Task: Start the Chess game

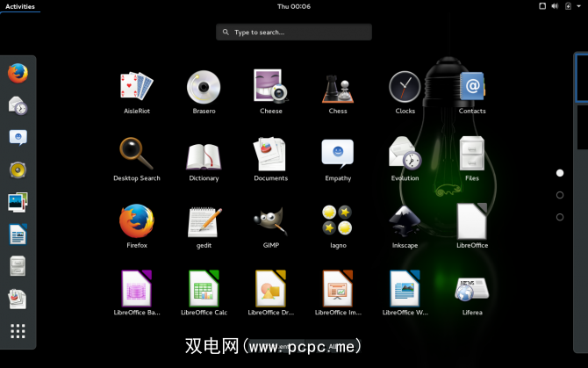Action: [x=338, y=92]
